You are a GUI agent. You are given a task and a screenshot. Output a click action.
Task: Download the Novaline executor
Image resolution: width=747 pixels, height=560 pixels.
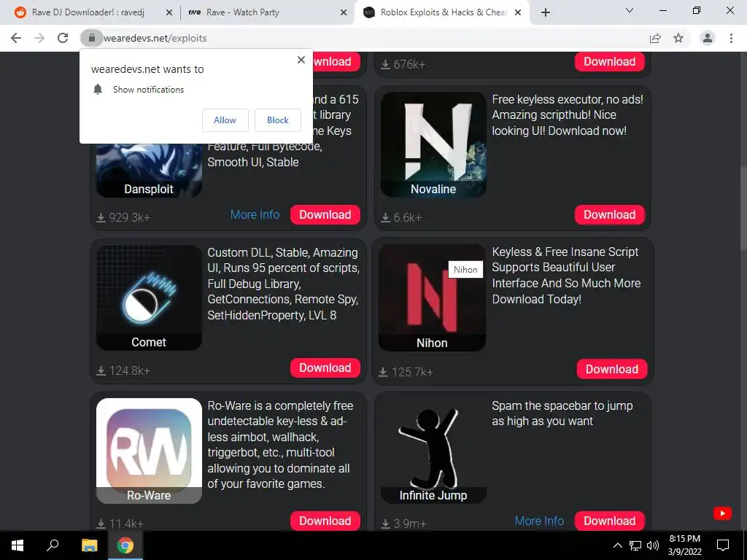pos(609,215)
